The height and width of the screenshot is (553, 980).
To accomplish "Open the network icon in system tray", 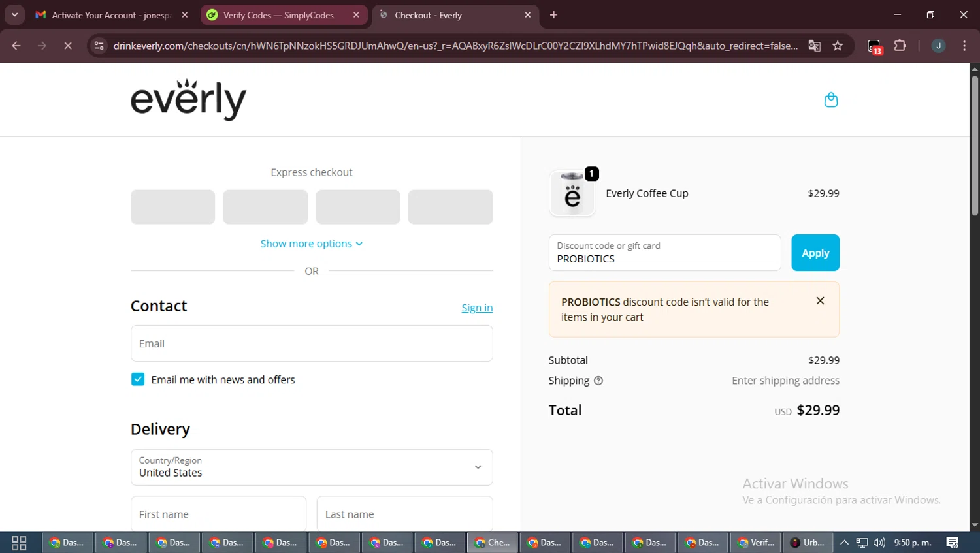I will click(x=862, y=543).
